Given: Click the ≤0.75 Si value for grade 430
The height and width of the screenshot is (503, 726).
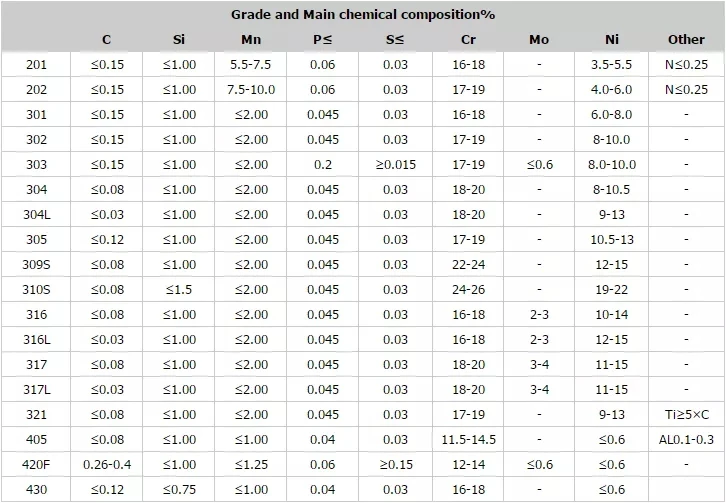Looking at the screenshot, I should point(179,490).
